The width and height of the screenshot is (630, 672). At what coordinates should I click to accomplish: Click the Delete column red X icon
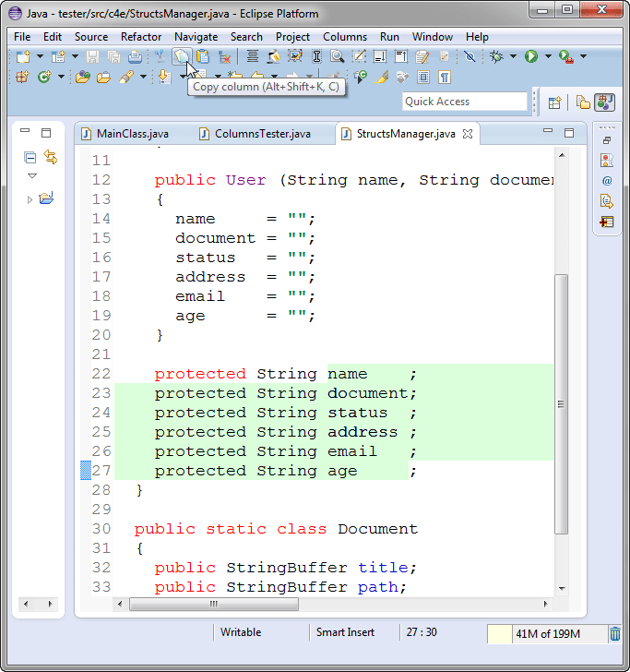(x=224, y=56)
